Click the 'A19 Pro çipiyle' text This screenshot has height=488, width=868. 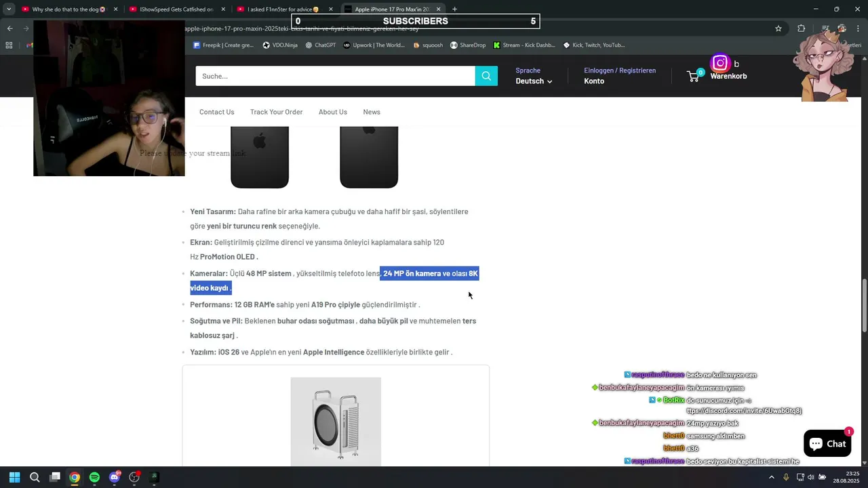click(336, 305)
